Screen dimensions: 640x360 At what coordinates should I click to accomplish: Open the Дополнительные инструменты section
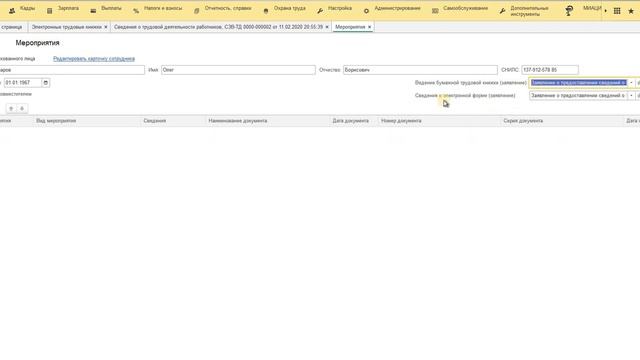[529, 11]
